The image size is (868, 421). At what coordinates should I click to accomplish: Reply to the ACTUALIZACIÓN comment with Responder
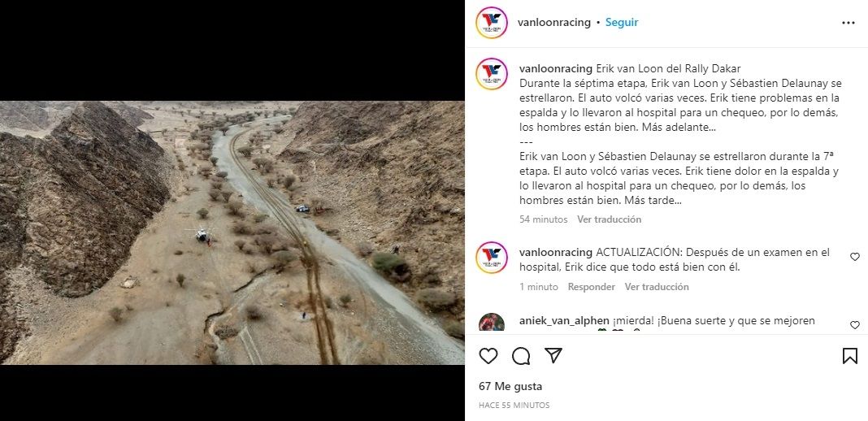click(x=591, y=287)
